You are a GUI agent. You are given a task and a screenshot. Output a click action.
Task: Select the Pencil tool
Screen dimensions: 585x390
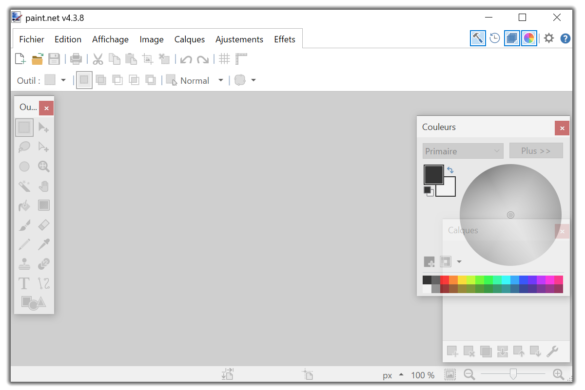pyautogui.click(x=24, y=244)
